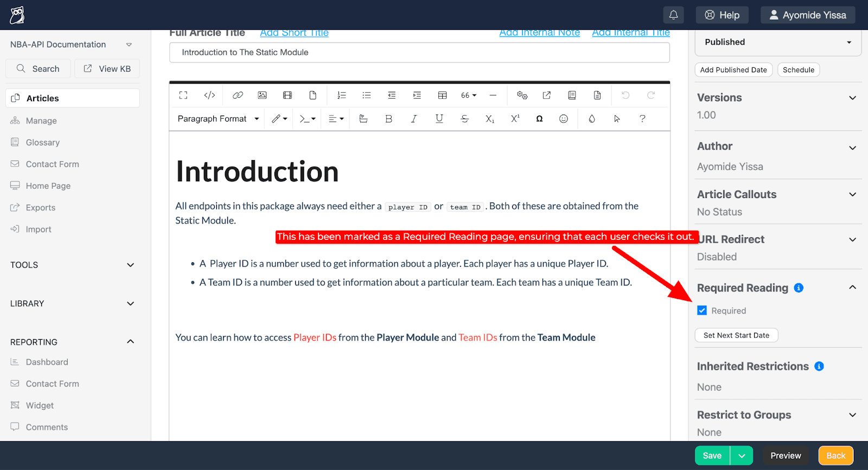
Task: Click the external link arrow toolbar icon
Action: point(547,95)
